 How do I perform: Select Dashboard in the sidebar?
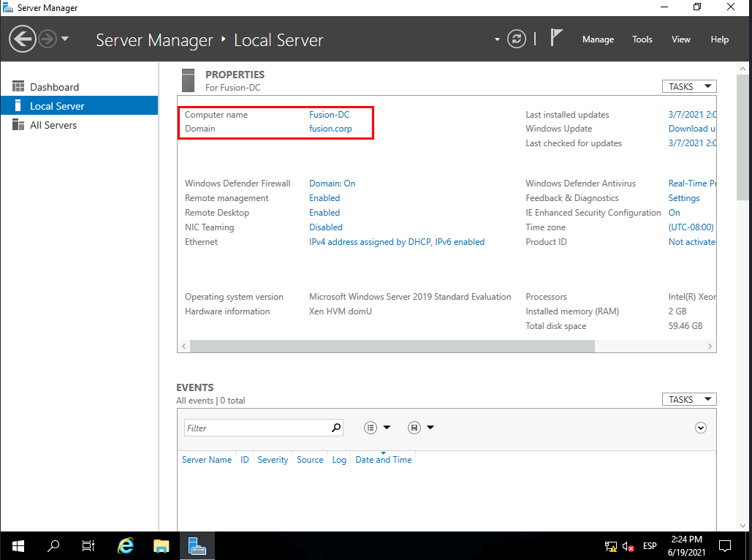[x=79, y=87]
